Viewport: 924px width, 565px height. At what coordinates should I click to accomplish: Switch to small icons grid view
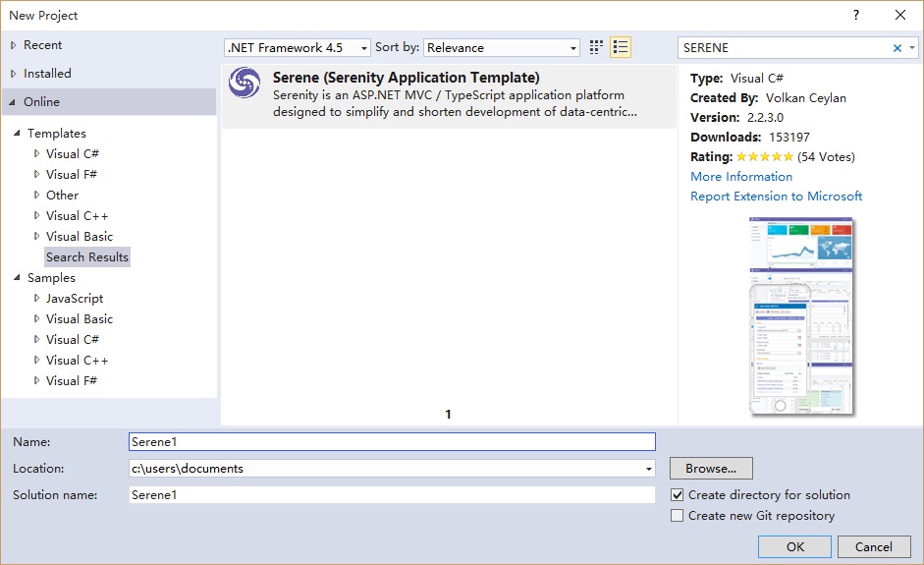(596, 47)
